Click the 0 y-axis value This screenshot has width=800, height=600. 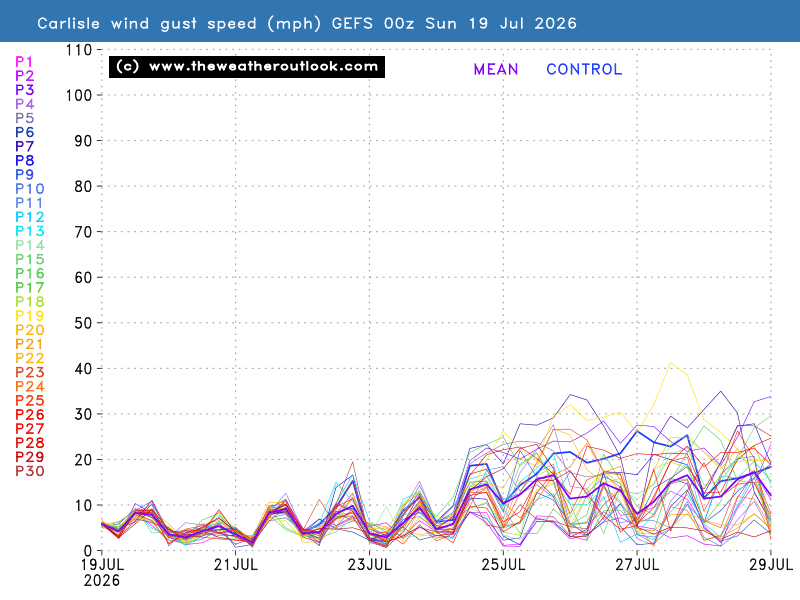point(88,551)
